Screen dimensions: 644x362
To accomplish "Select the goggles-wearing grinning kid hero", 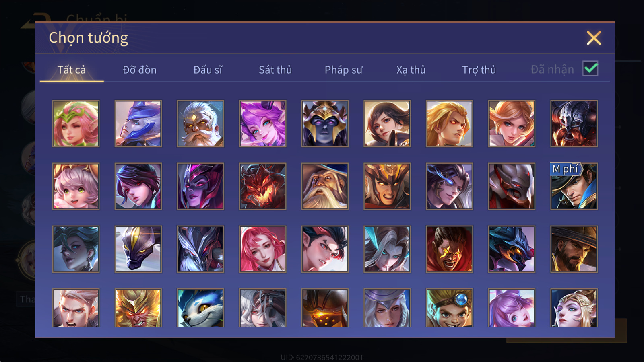I will [449, 308].
